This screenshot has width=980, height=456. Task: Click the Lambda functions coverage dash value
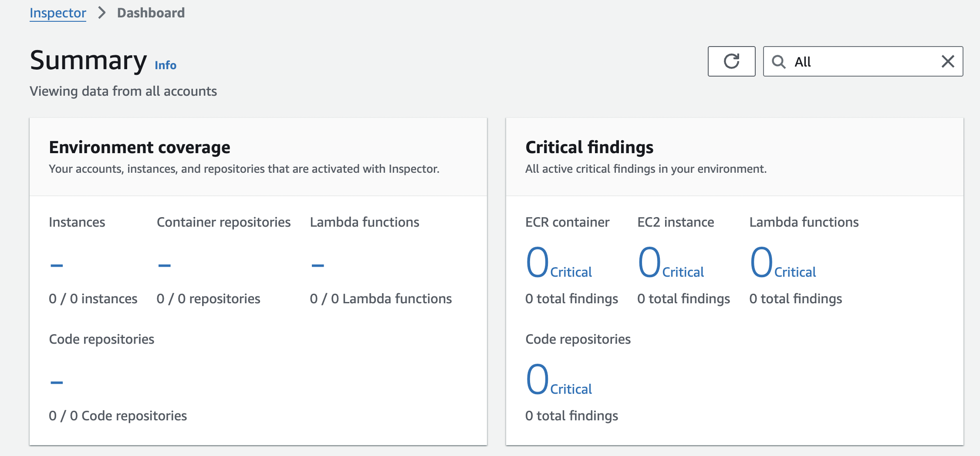(318, 265)
